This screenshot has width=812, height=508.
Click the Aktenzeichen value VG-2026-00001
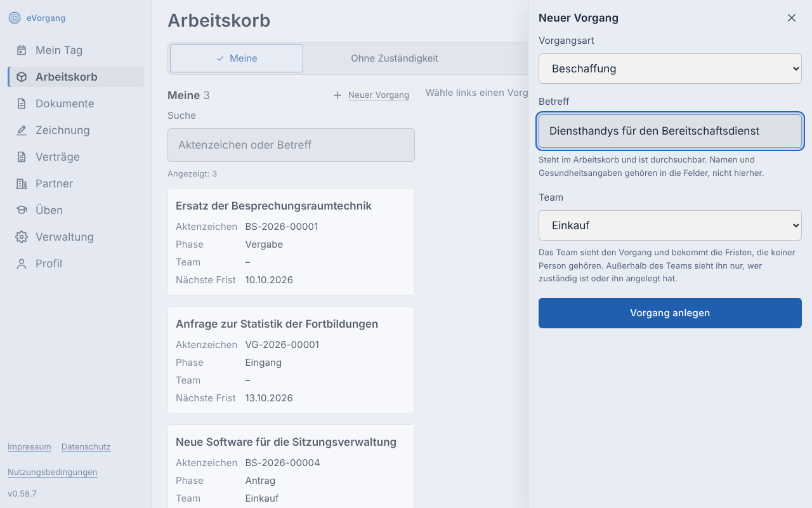(282, 345)
